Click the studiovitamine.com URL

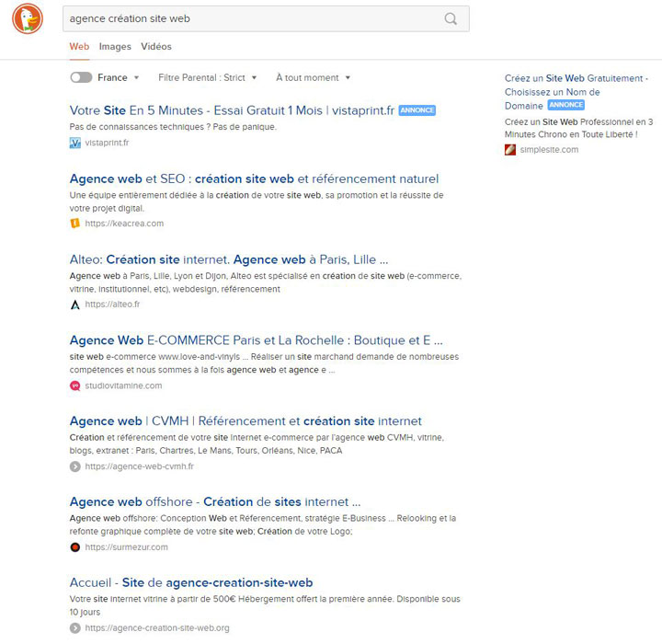point(123,385)
